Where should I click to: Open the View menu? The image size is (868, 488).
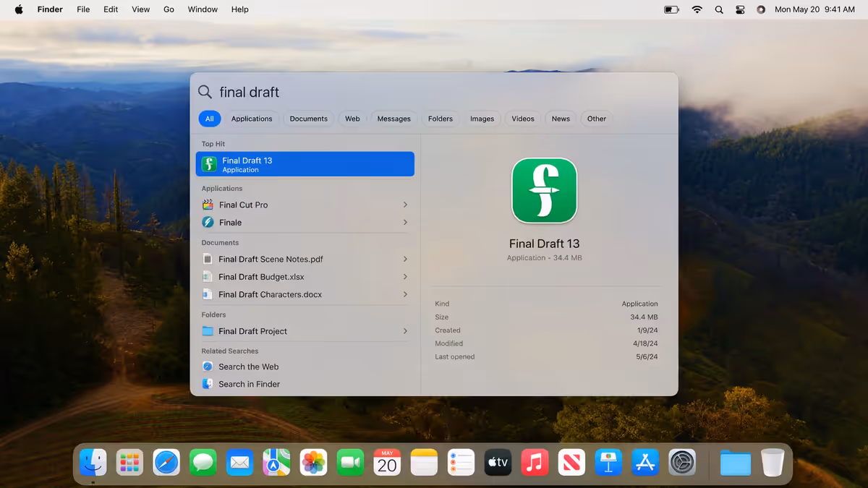click(141, 9)
